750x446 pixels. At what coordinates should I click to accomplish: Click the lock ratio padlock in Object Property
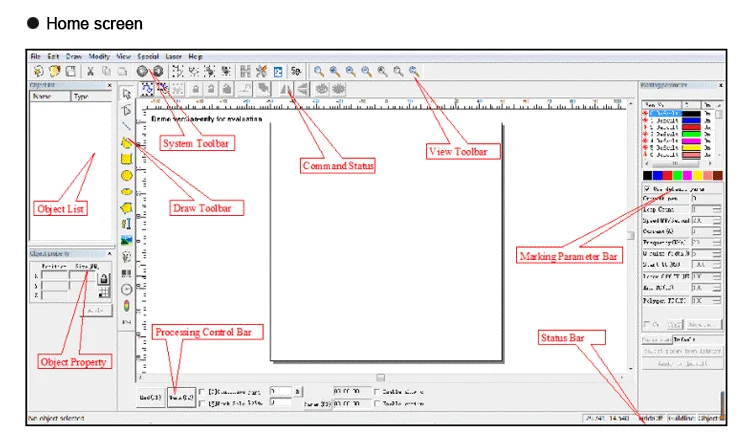click(103, 279)
